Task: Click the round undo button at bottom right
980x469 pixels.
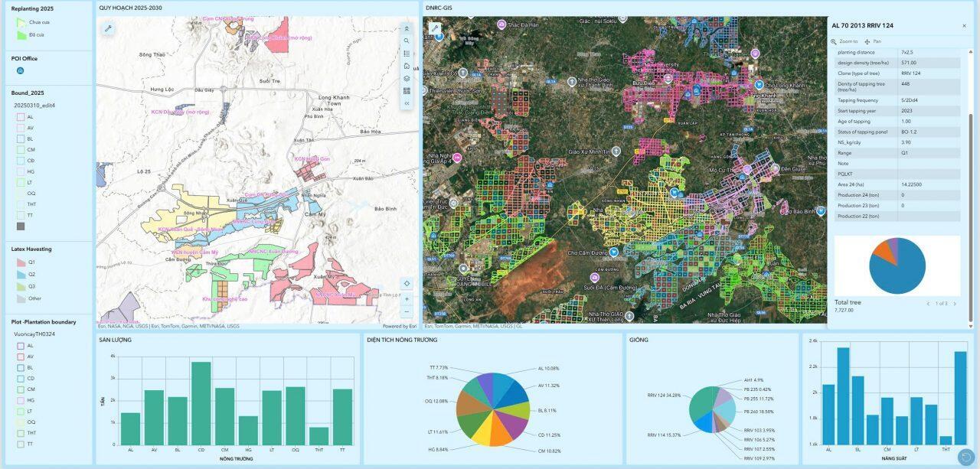Action: point(966,456)
